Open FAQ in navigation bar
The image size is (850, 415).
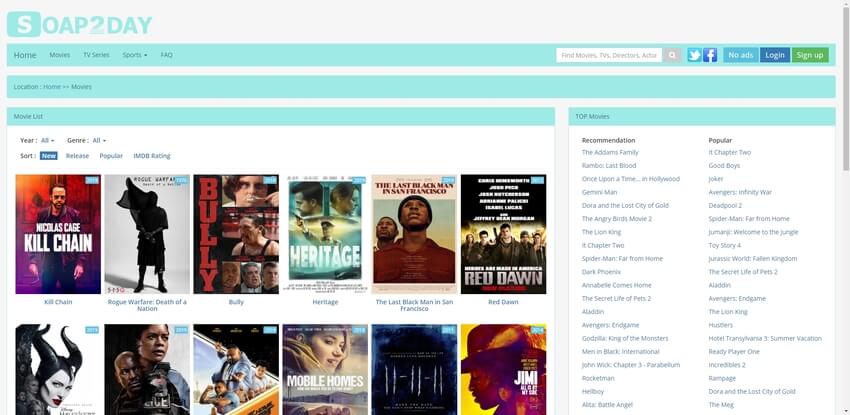coord(166,55)
